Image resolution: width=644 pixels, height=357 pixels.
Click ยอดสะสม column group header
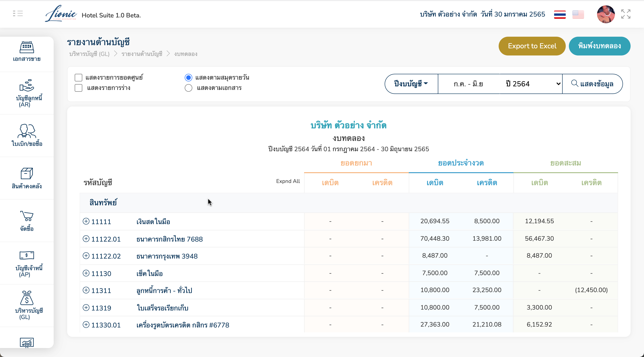[566, 163]
